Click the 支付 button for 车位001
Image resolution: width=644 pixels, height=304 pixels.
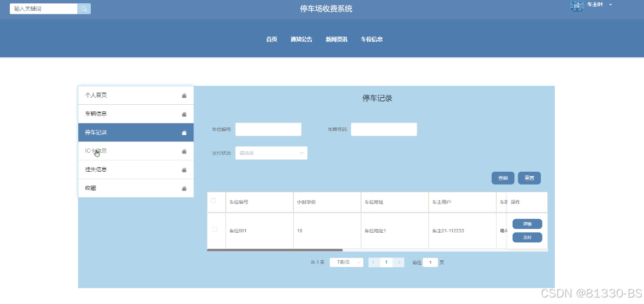tap(527, 238)
